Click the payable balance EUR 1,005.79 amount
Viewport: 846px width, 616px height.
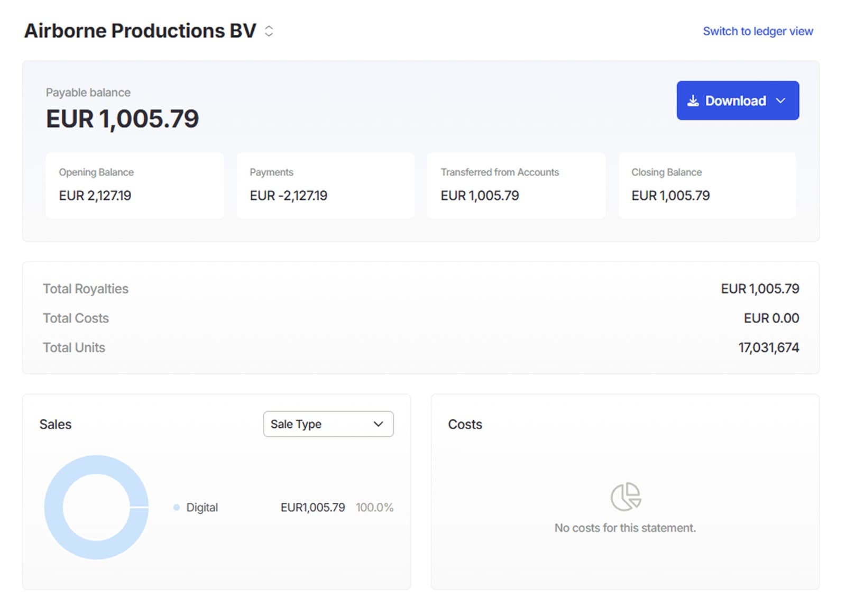pyautogui.click(x=123, y=118)
